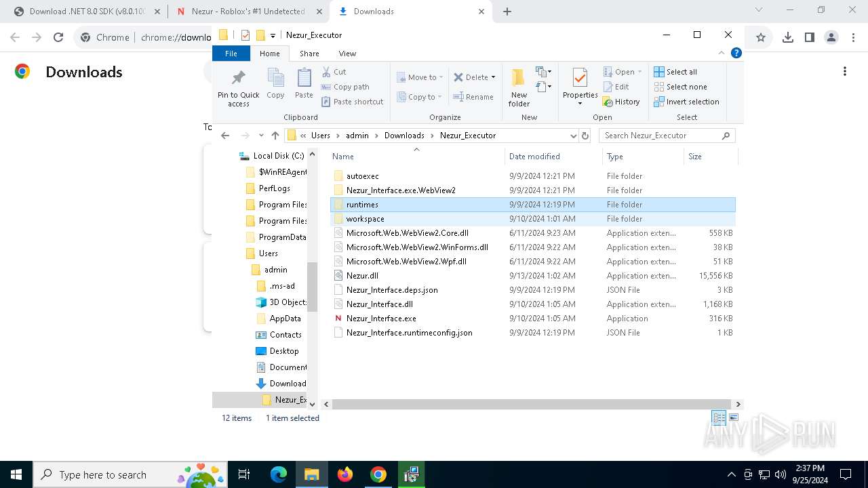Collapse the ribbon chevron
This screenshot has width=868, height=488.
pos(722,53)
